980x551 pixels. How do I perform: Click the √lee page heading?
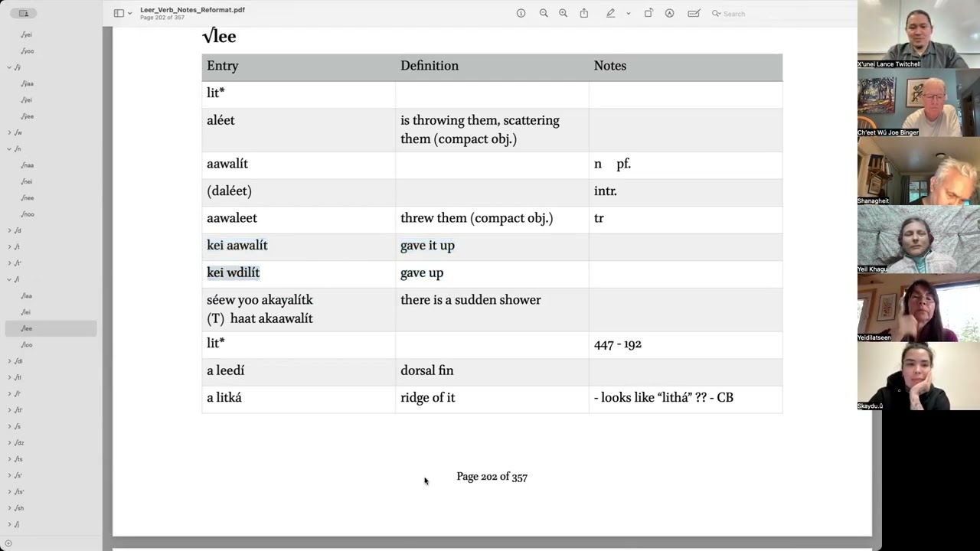(219, 36)
